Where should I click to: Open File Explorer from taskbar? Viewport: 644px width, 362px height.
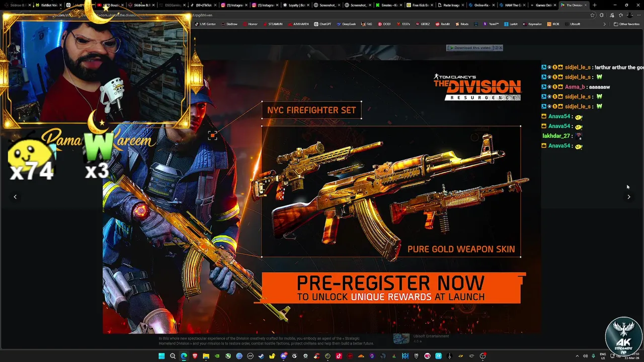pyautogui.click(x=206, y=356)
